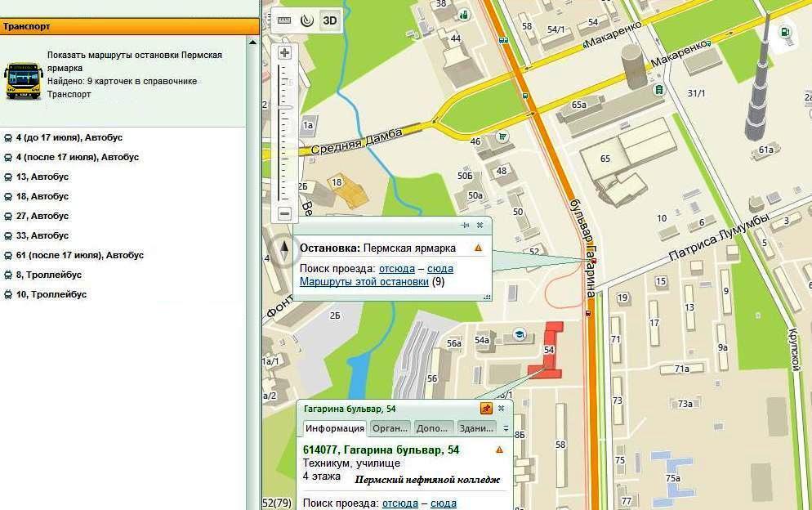This screenshot has width=812, height=510.
Task: Click transport icon beside 27, Автобус
Action: pos(8,216)
